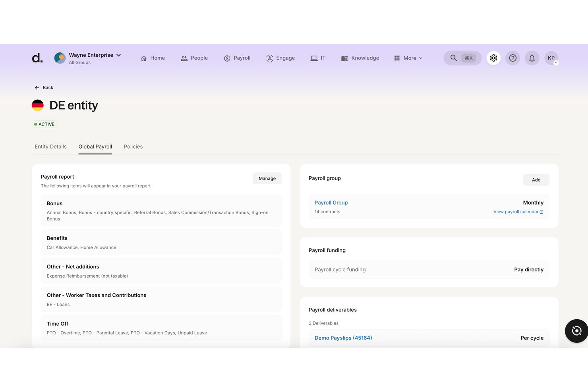588x392 pixels.
Task: Open help via the question mark icon
Action: (513, 58)
